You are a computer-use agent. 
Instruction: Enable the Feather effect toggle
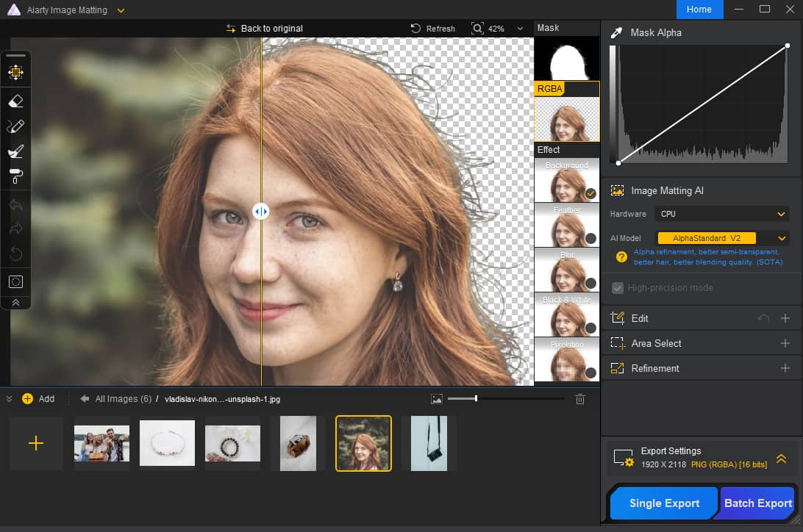click(590, 238)
